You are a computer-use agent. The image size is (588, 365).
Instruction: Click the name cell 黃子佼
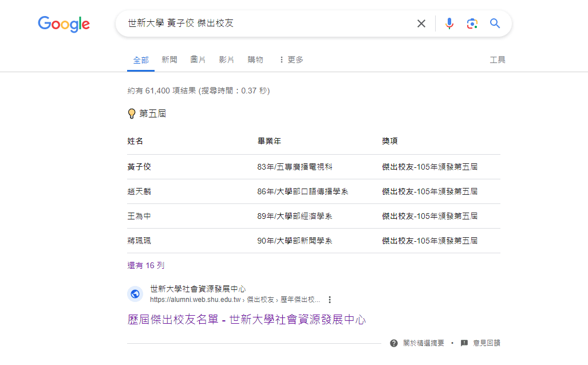point(139,167)
